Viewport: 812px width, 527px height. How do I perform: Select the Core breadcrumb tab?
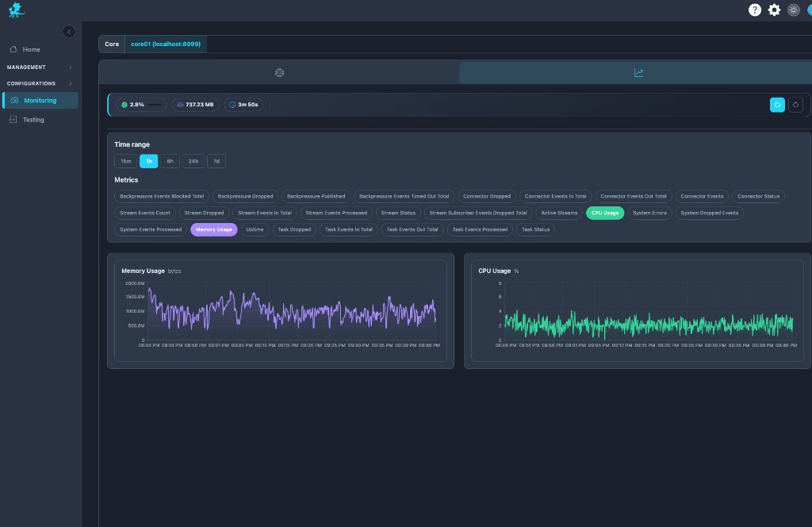112,44
